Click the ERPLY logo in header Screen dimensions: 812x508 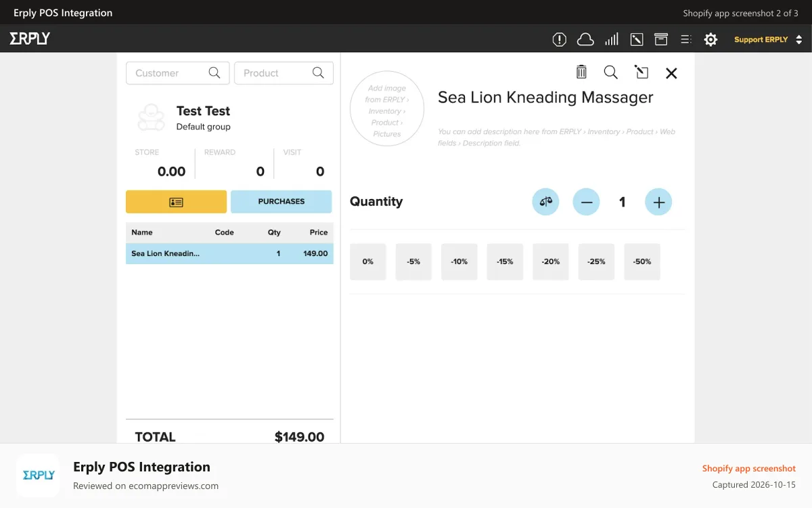pyautogui.click(x=30, y=39)
